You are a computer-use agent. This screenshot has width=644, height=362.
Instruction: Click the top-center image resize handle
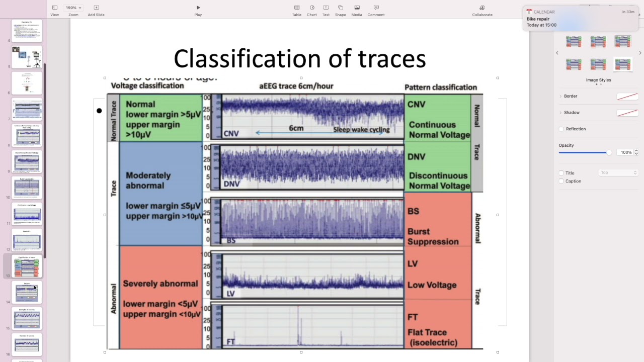point(301,78)
